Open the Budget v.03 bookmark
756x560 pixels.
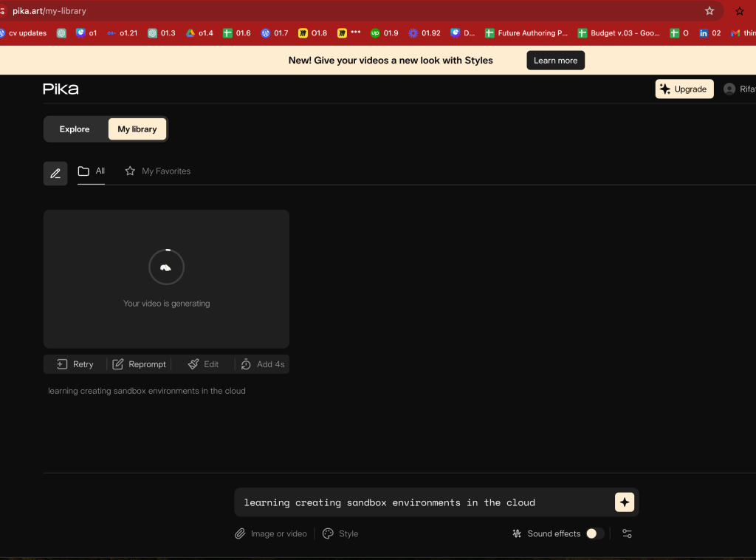click(x=619, y=33)
